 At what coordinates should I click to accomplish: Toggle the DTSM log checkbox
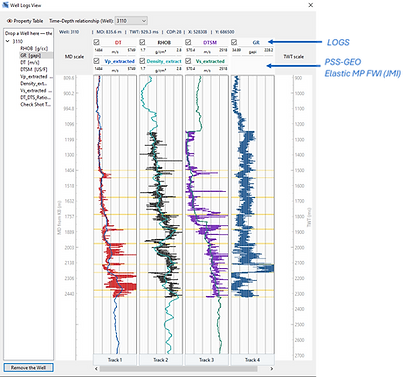tap(188, 42)
